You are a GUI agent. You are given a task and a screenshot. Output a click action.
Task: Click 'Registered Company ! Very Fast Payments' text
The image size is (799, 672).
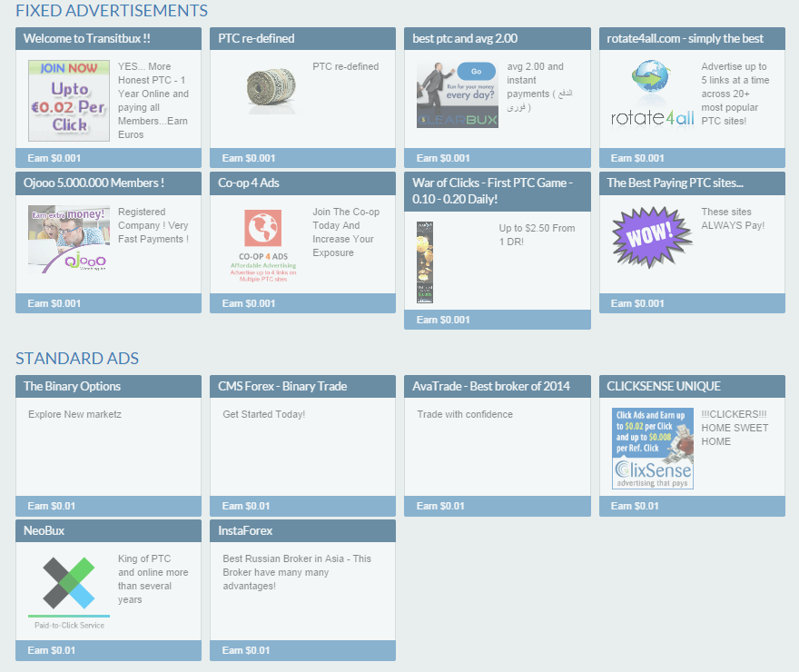point(153,226)
